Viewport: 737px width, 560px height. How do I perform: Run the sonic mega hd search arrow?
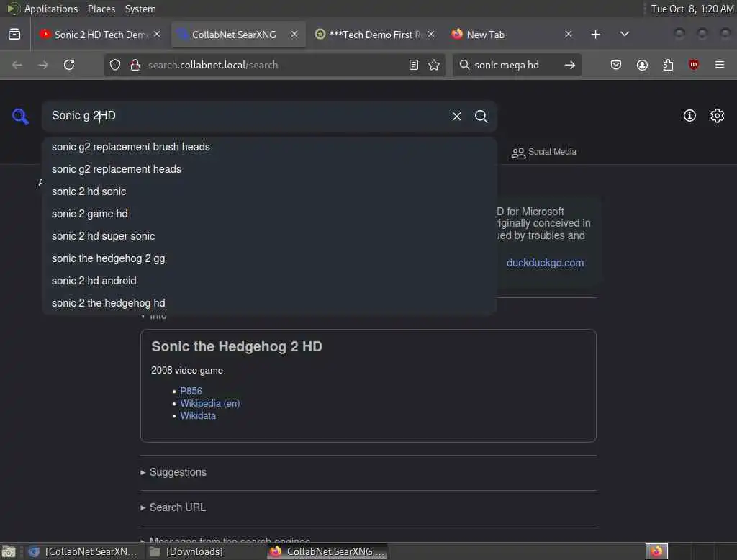point(570,65)
